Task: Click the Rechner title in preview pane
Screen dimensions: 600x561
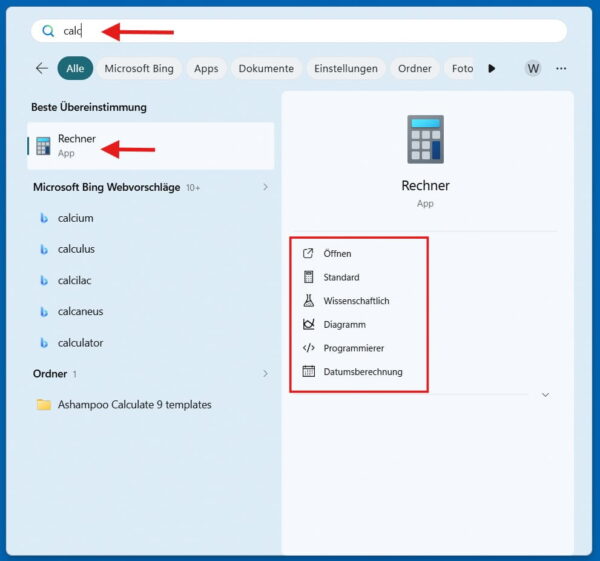Action: [x=425, y=186]
